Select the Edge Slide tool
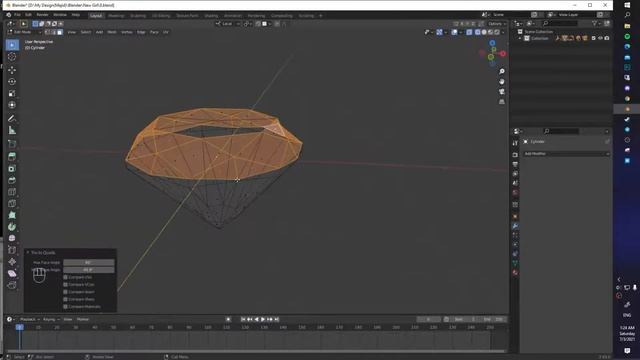The height and width of the screenshot is (360, 640). pos(12,250)
